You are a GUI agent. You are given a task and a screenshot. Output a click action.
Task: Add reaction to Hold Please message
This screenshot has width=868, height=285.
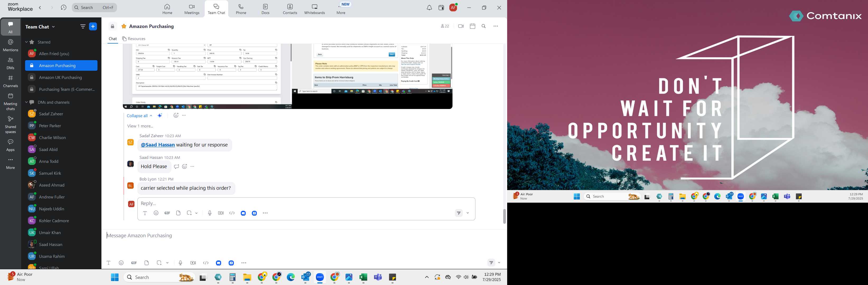click(184, 167)
